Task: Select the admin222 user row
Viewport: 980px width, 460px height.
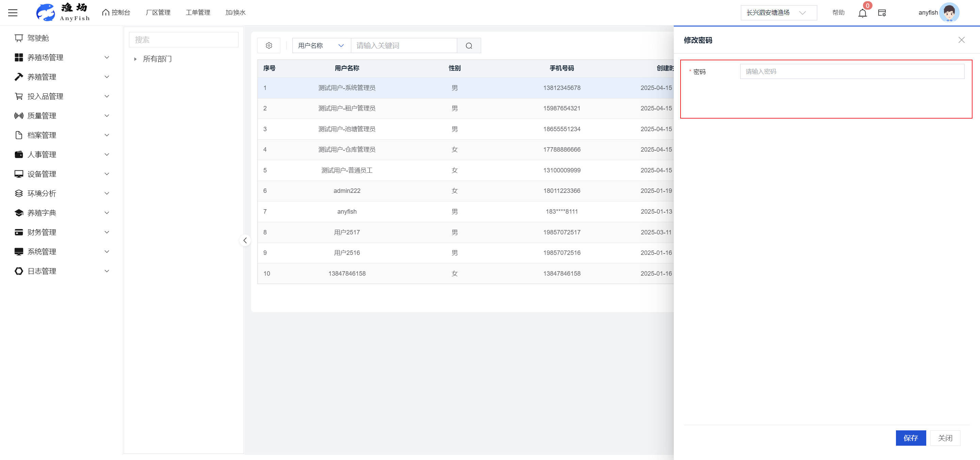Action: pos(347,191)
